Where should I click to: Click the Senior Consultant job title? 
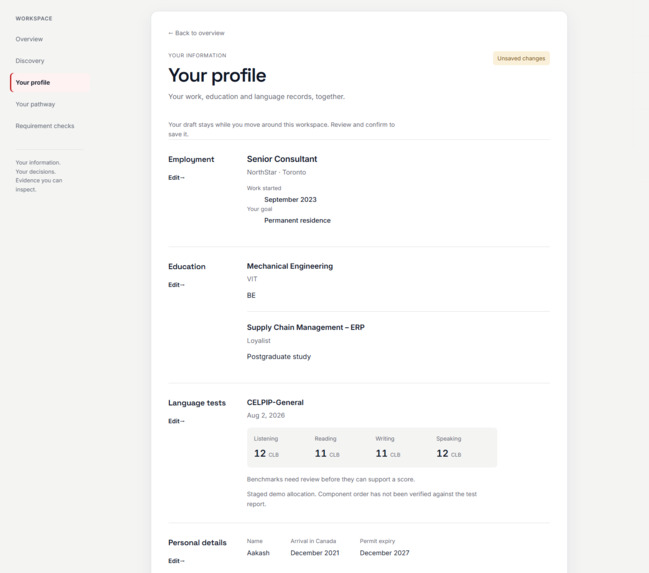[x=282, y=159]
